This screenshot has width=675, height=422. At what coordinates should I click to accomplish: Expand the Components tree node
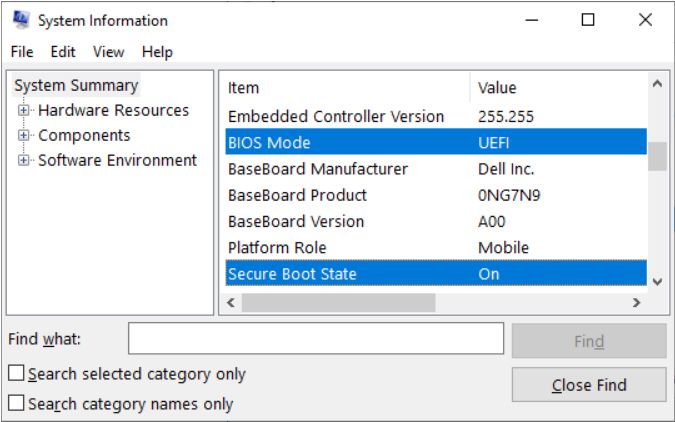click(24, 135)
